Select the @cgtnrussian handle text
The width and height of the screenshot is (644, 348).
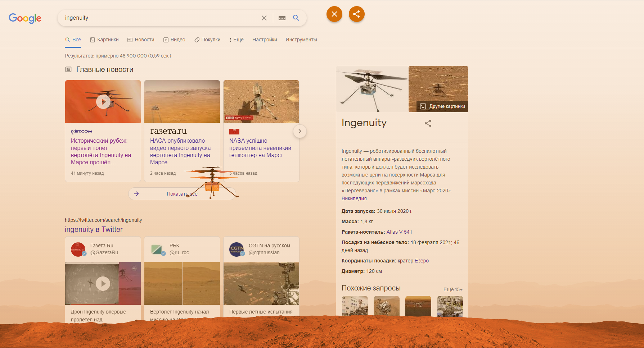[264, 253]
